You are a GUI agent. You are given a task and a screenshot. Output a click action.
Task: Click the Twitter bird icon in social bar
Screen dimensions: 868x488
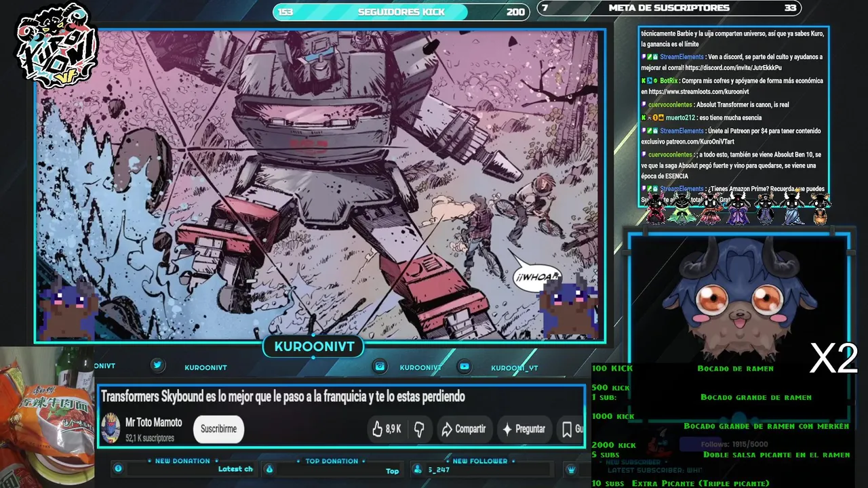[158, 365]
